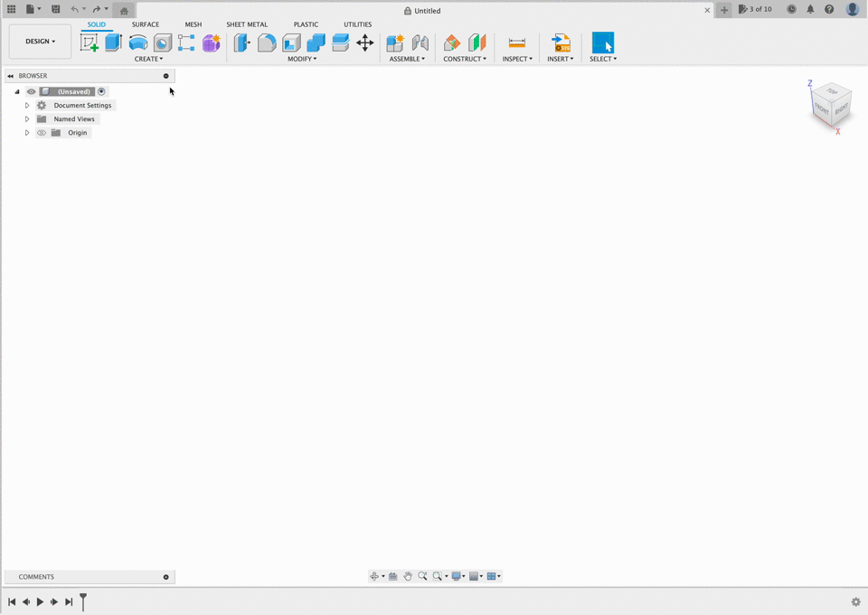
Task: Toggle the Origin folder visibility eye
Action: click(42, 132)
